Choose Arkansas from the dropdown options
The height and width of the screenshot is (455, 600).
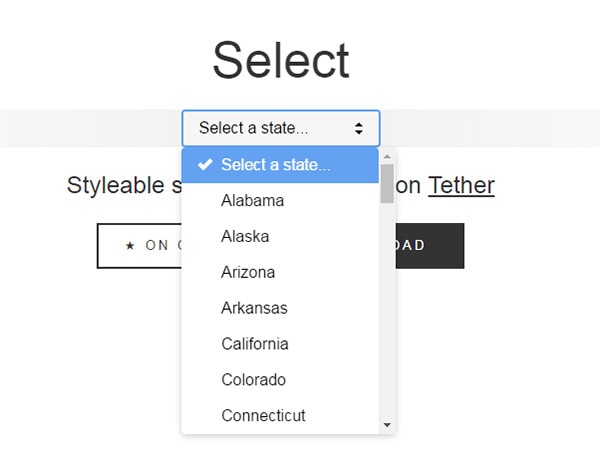[280, 308]
